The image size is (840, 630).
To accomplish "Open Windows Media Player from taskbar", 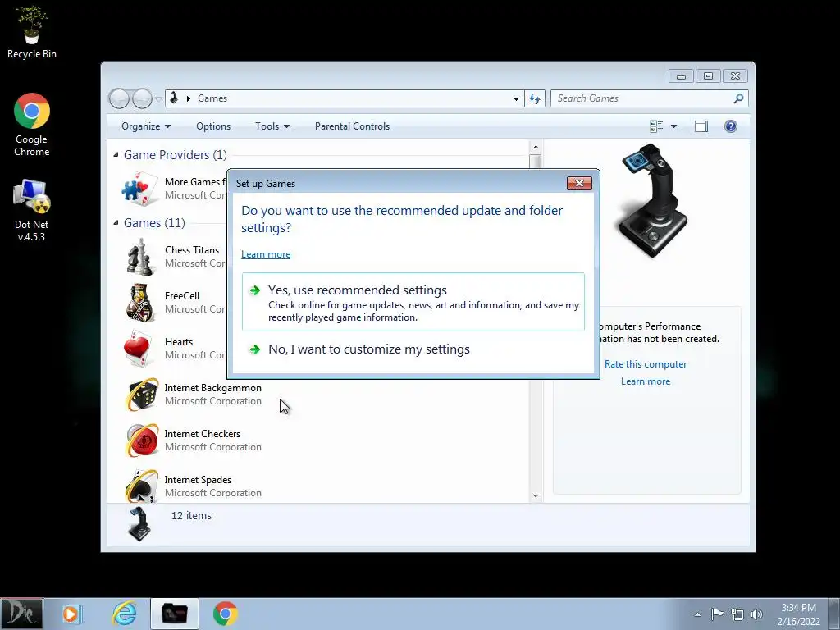I will click(71, 614).
